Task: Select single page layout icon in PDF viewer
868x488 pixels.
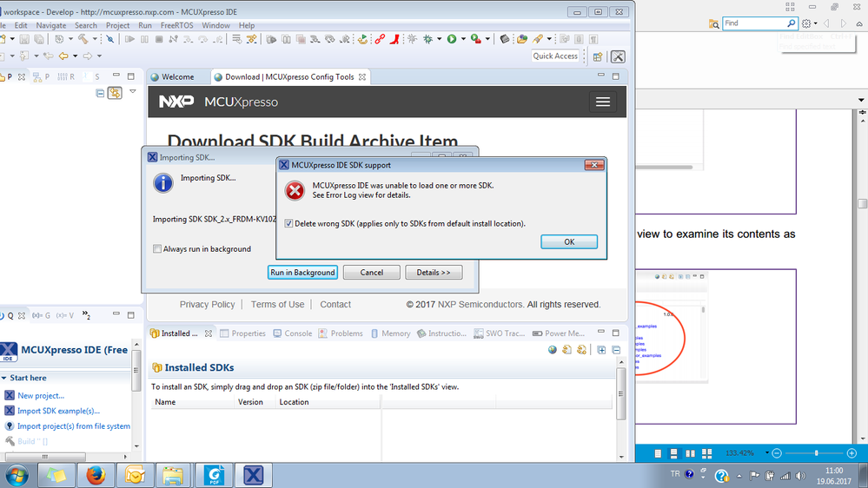Action: [x=658, y=453]
